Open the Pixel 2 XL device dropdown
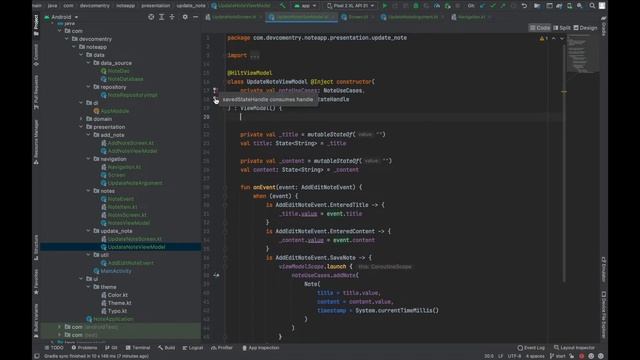The image size is (640, 360). pos(350,6)
